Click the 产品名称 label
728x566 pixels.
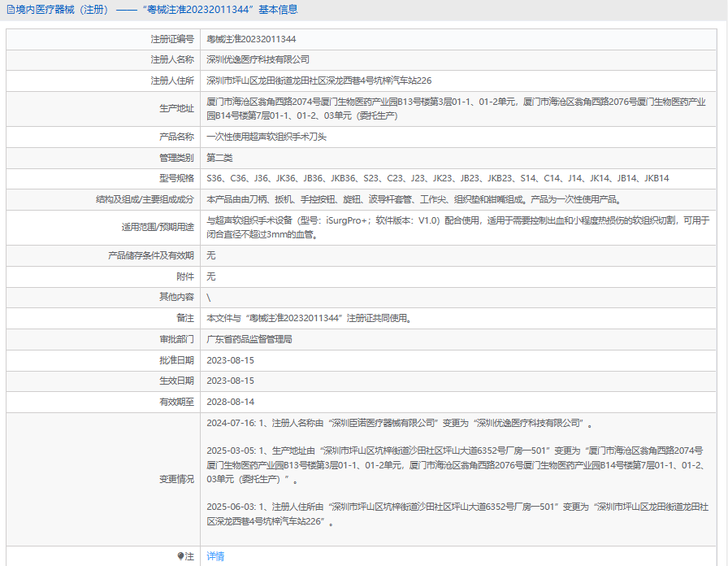coord(176,137)
